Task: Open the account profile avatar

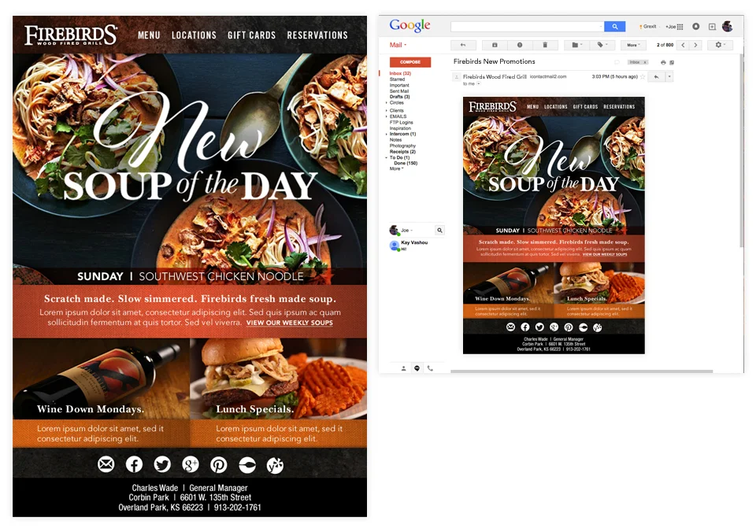Action: click(728, 26)
